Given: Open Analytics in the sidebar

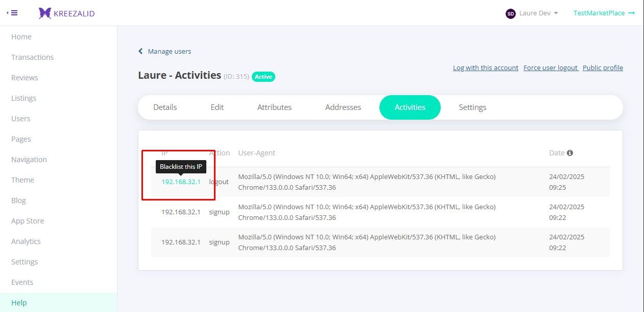Looking at the screenshot, I should click(26, 241).
